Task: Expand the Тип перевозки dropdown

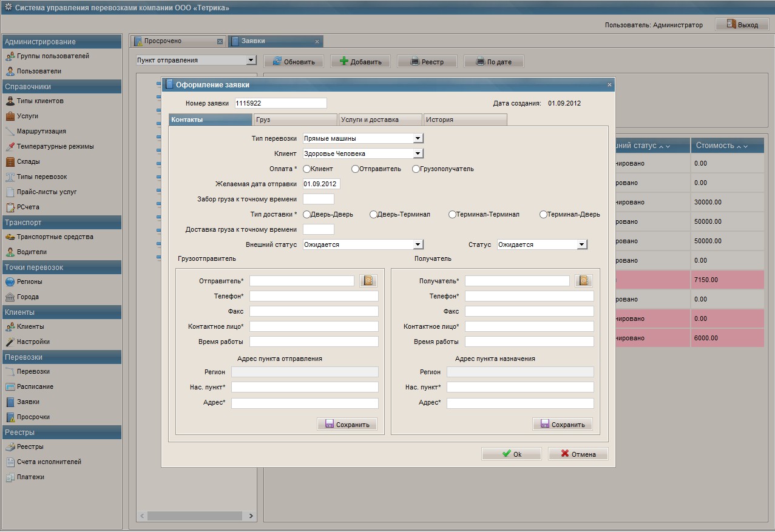Action: tap(418, 138)
